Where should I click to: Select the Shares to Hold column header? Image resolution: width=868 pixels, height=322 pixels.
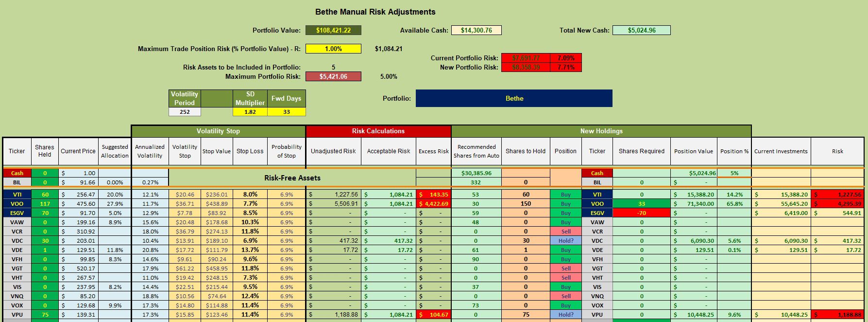click(526, 151)
